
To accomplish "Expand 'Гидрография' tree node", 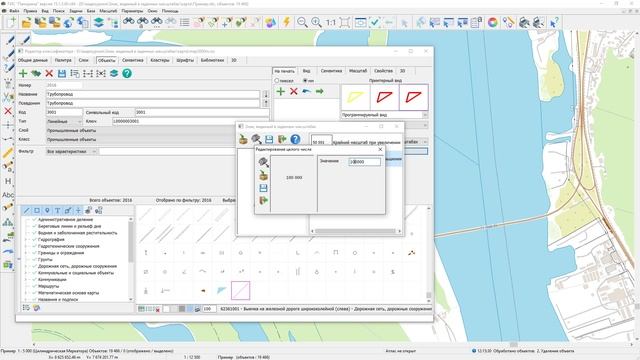I will click(x=27, y=240).
